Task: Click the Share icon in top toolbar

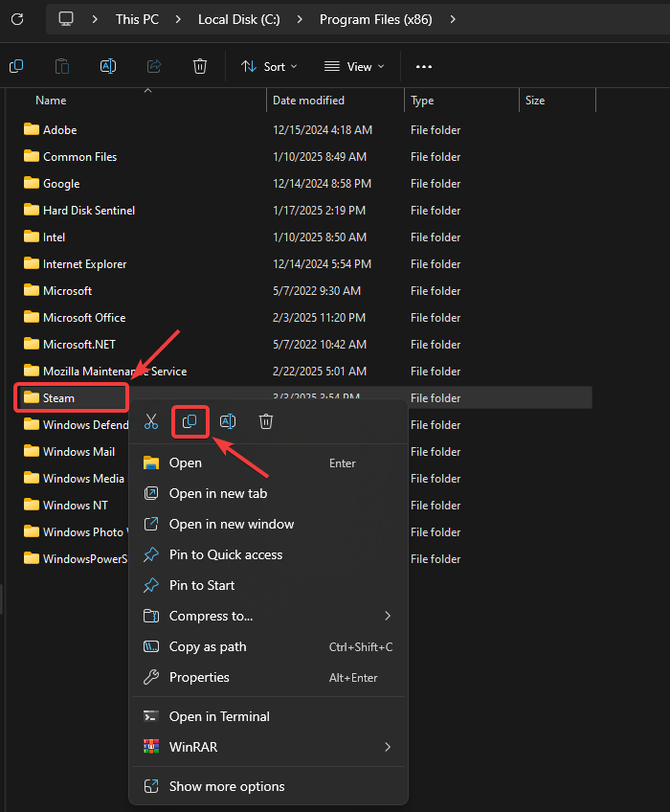Action: 153,66
